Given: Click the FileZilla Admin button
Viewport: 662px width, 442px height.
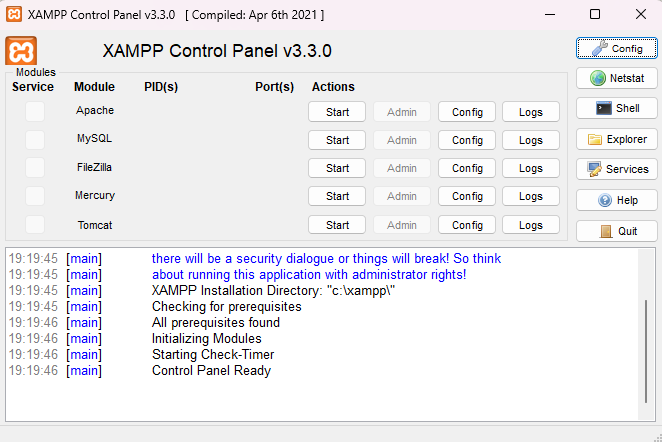Looking at the screenshot, I should [402, 168].
